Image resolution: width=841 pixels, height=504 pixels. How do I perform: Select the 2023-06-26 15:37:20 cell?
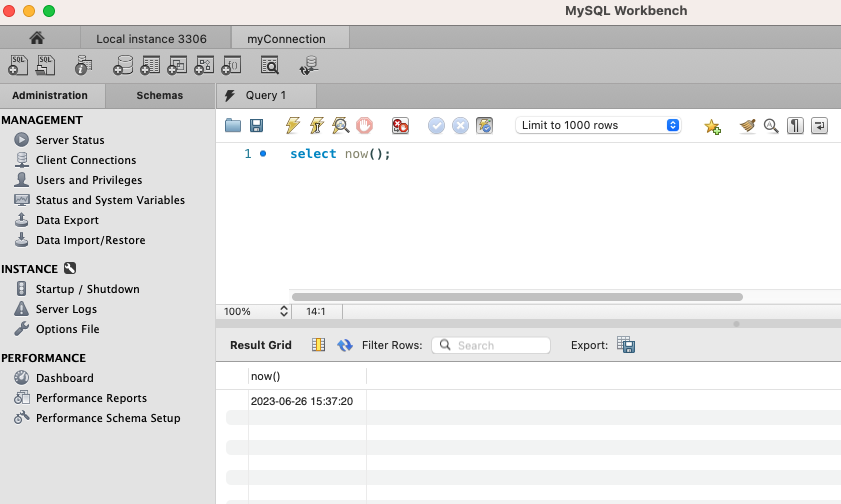pos(307,401)
